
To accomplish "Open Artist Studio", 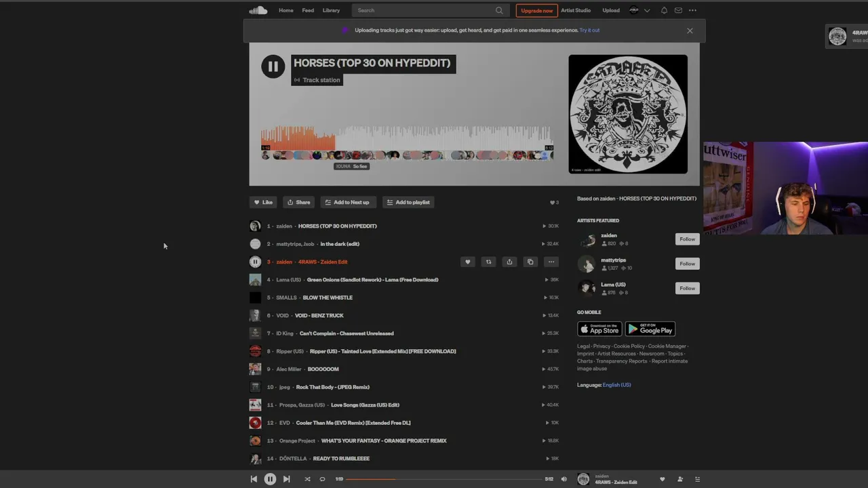I will [x=576, y=10].
